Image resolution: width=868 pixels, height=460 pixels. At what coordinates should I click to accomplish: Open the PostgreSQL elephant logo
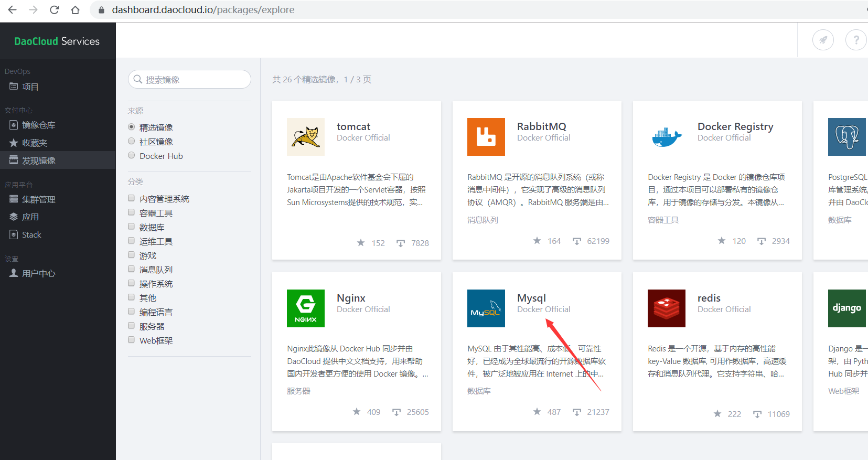pos(847,137)
